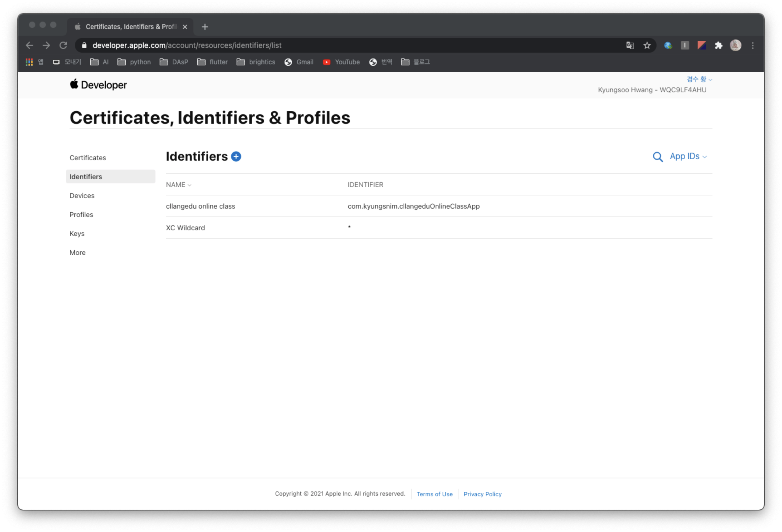Click the browser address bar URL

(187, 45)
